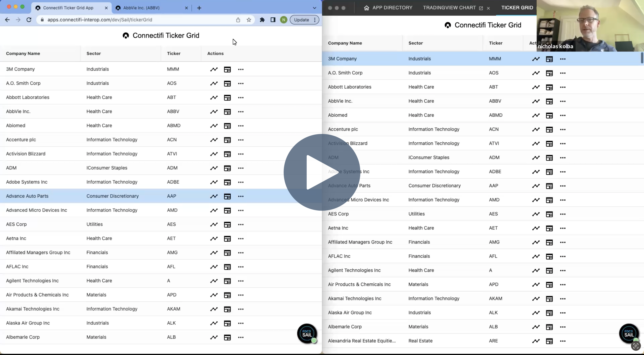Click table icon for Abiomed in browser grid
The width and height of the screenshot is (644, 355).
click(227, 126)
